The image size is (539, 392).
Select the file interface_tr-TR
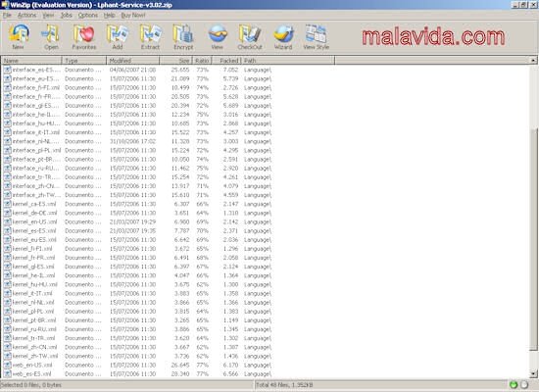[x=36, y=177]
